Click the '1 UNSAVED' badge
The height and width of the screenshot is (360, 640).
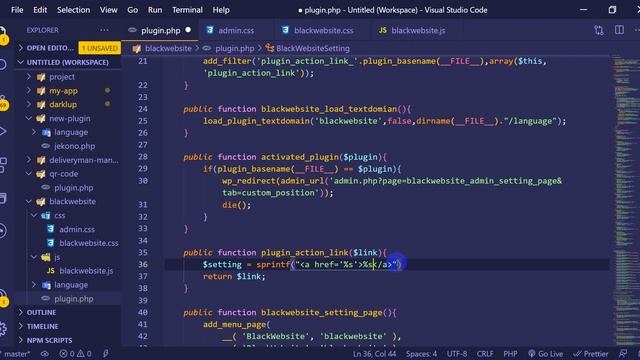point(99,48)
